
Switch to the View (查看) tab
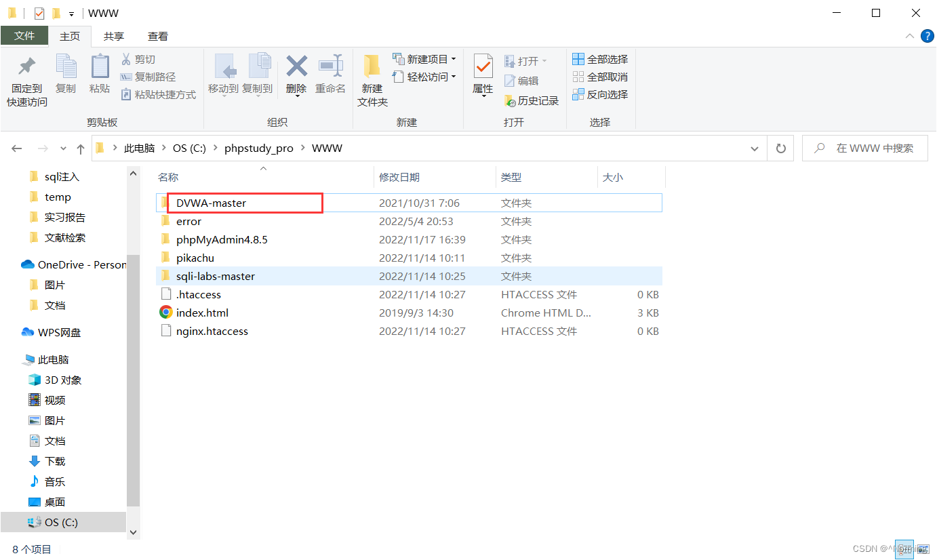(x=158, y=36)
